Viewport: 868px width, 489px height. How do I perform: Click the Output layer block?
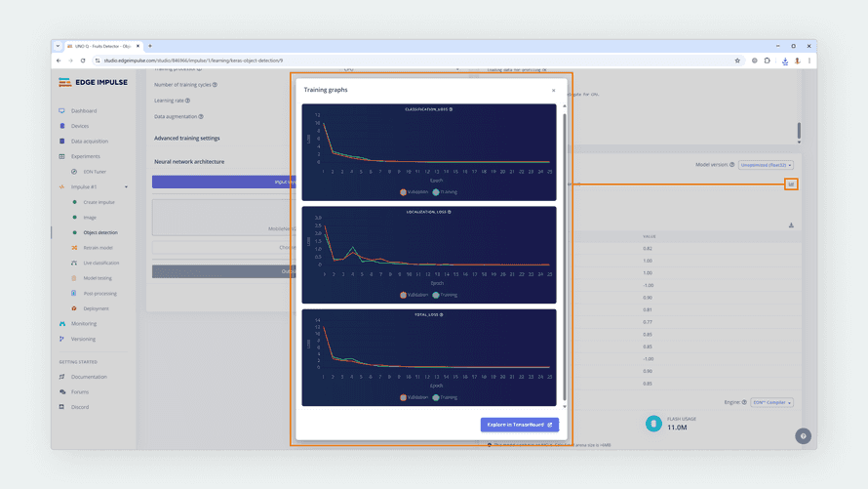point(224,271)
